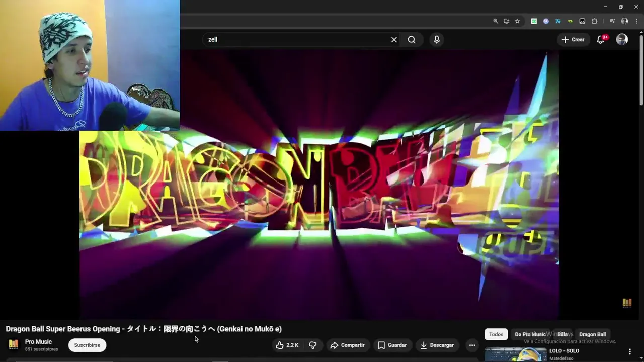Open the Crear menu button
The image size is (644, 362).
coord(573,40)
